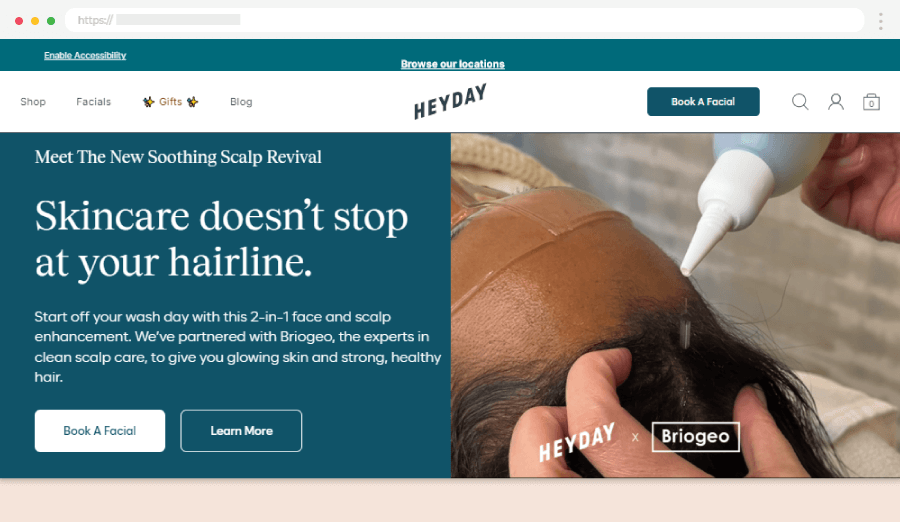The width and height of the screenshot is (900, 522).
Task: Open the browser three-dot menu
Action: click(880, 21)
